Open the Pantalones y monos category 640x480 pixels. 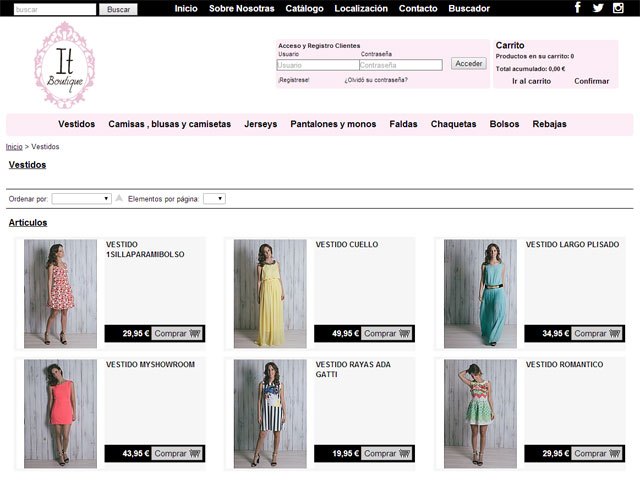333,124
